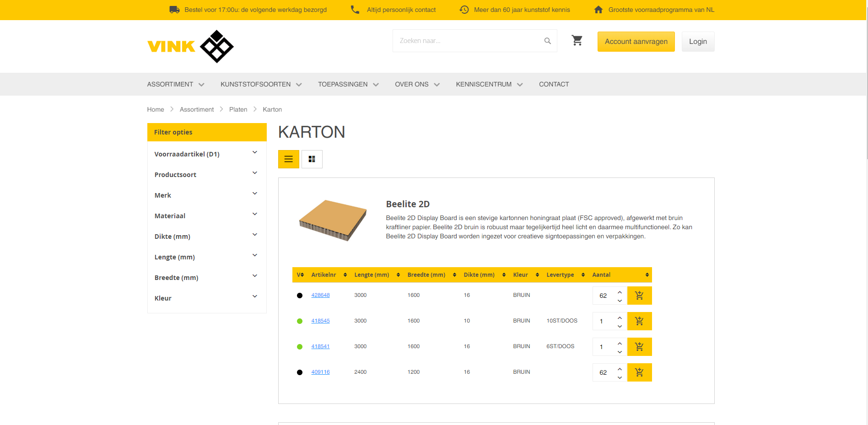This screenshot has height=425, width=868.
Task: Open article link 428648
Action: coord(320,295)
